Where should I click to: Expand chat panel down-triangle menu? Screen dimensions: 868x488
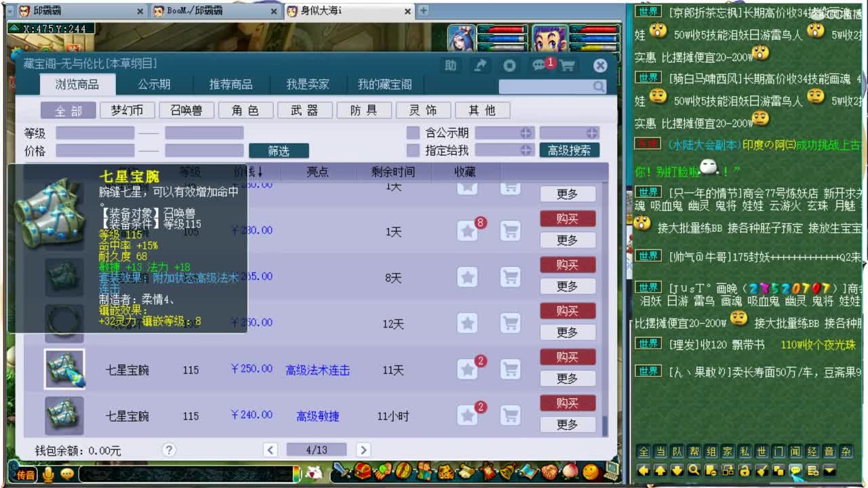coord(829,470)
